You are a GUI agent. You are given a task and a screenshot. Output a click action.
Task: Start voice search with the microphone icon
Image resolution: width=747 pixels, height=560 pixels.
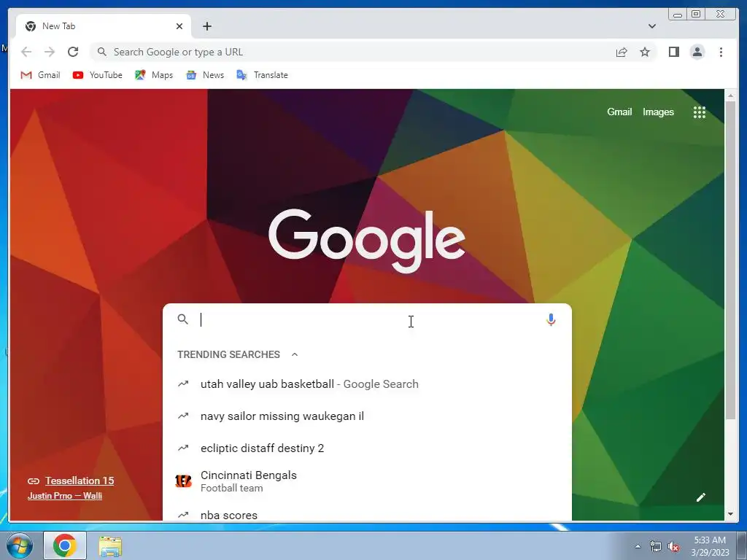(551, 319)
